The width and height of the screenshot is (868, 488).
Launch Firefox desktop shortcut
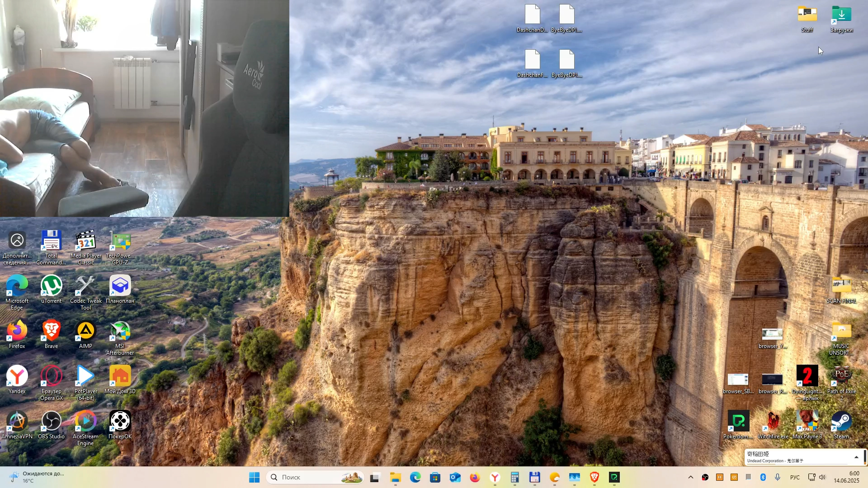tap(17, 334)
